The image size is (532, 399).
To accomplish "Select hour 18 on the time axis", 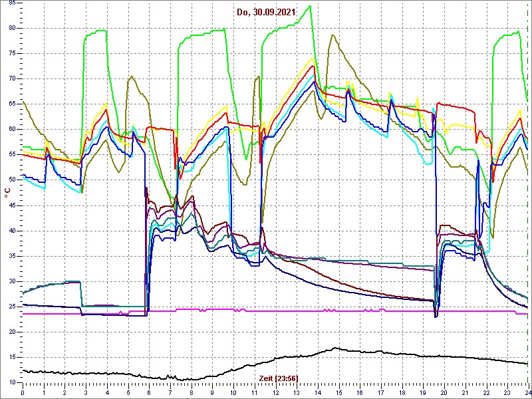I will (x=402, y=392).
